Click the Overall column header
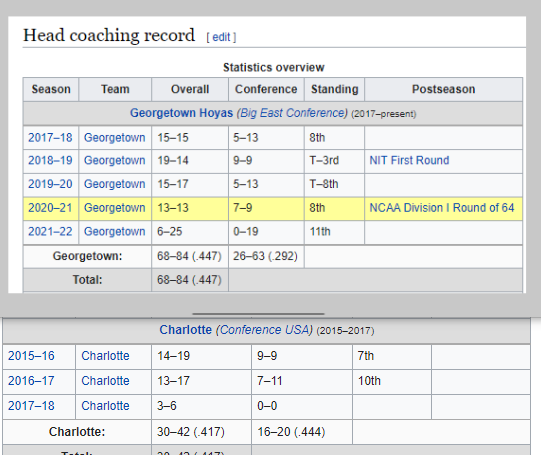The height and width of the screenshot is (455, 541). 190,89
